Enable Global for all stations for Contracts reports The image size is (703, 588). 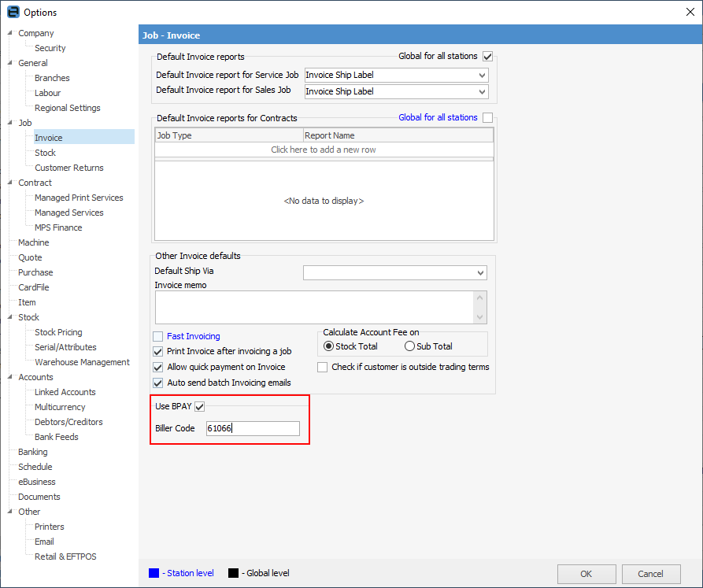point(487,118)
